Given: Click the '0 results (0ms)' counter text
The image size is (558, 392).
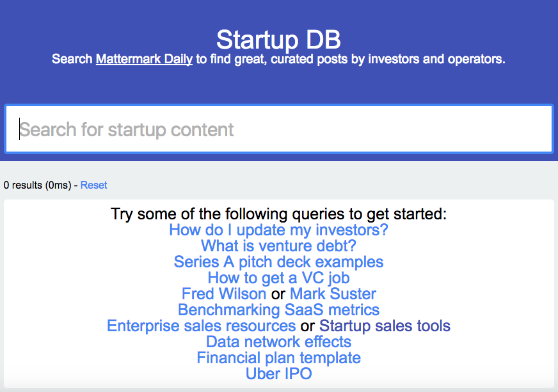Looking at the screenshot, I should coord(36,185).
